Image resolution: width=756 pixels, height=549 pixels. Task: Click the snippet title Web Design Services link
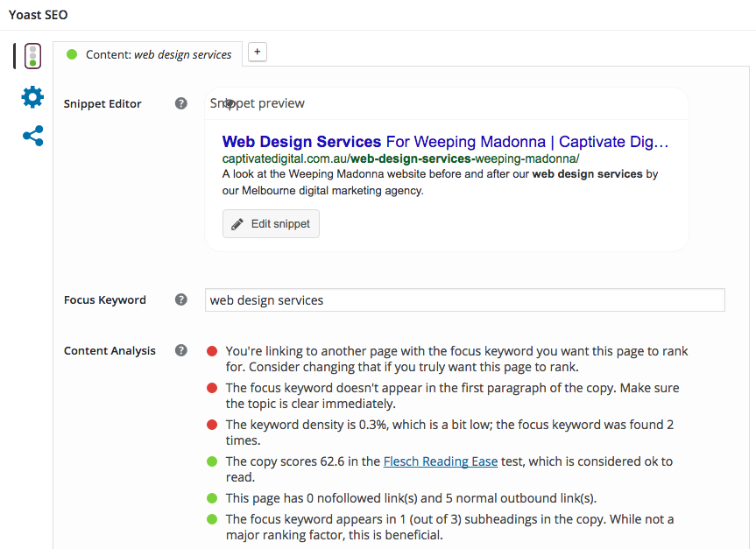point(445,142)
